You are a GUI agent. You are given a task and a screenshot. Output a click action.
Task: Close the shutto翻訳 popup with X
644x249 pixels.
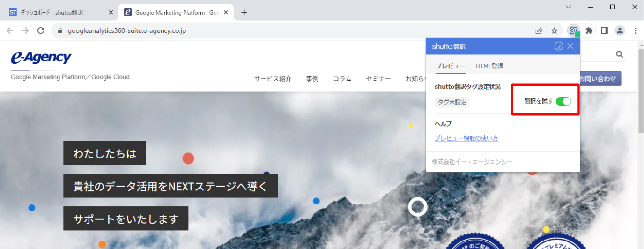pos(570,46)
